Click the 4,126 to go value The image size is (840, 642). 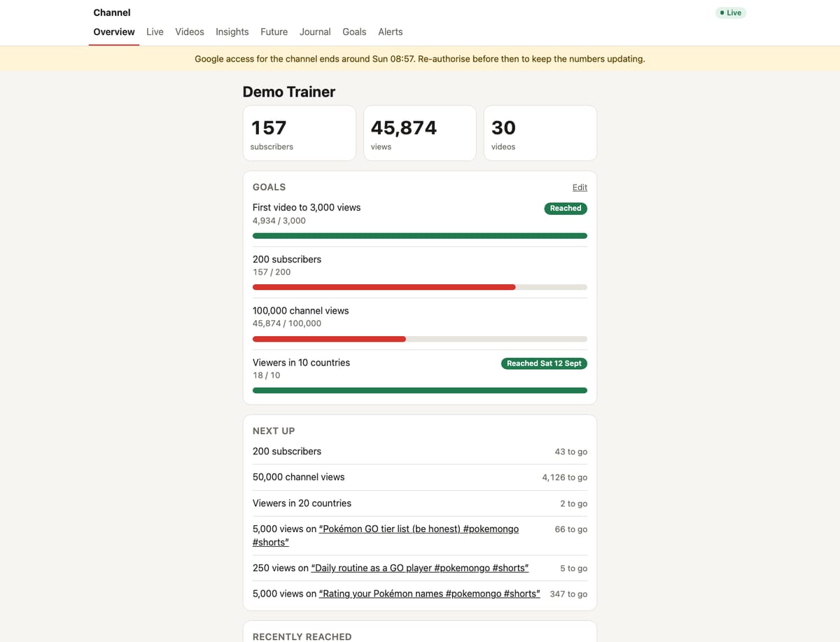click(x=565, y=477)
